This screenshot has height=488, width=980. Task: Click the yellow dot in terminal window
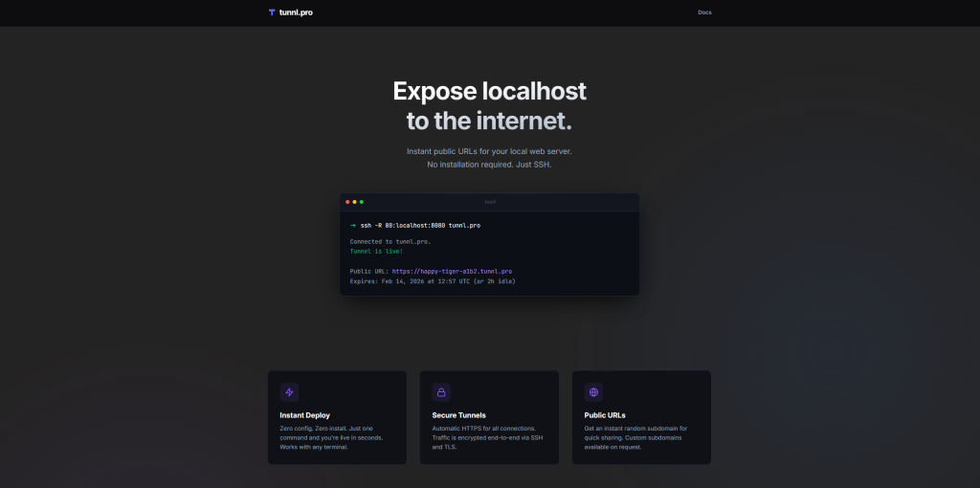click(355, 202)
